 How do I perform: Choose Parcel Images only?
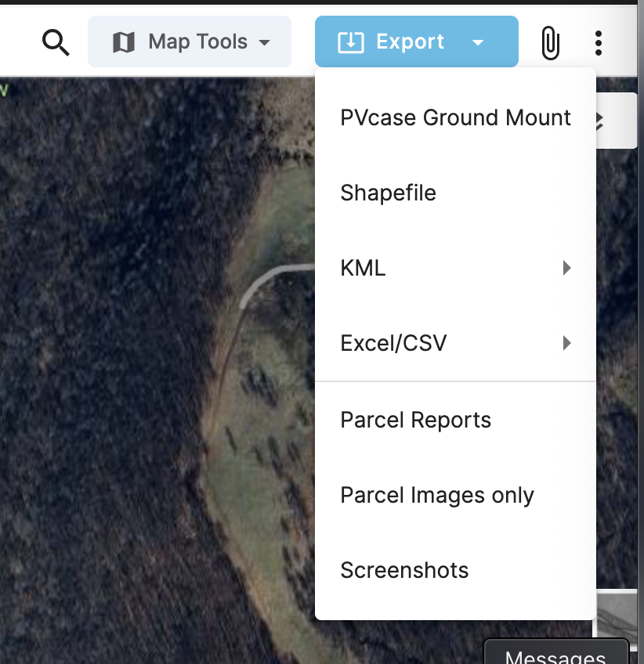pyautogui.click(x=436, y=495)
